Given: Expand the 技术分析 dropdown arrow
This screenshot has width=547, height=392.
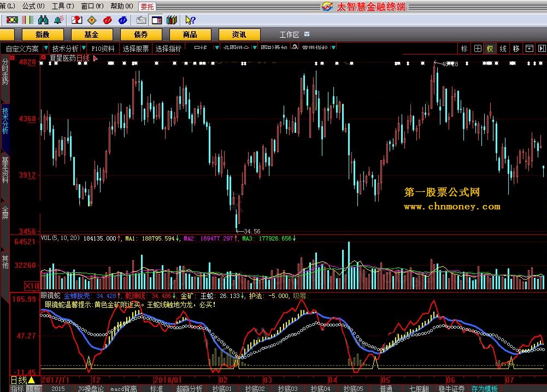Looking at the screenshot, I should click(84, 48).
